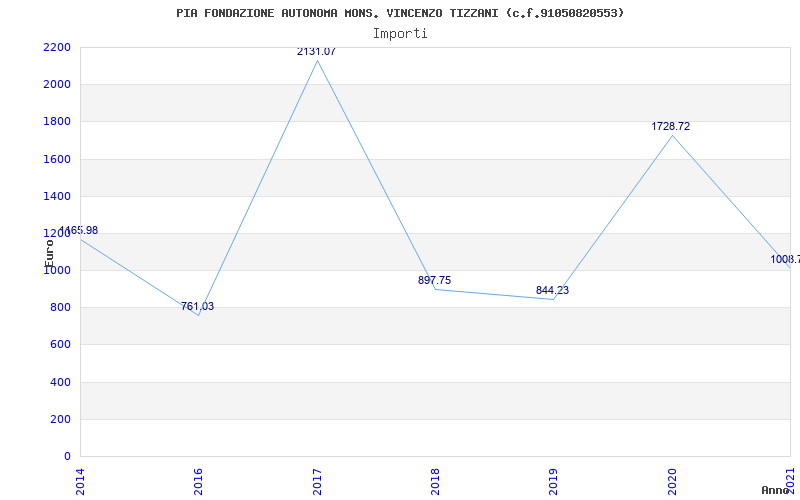Click the x-axis label 2016
This screenshot has width=800, height=500.
(198, 482)
